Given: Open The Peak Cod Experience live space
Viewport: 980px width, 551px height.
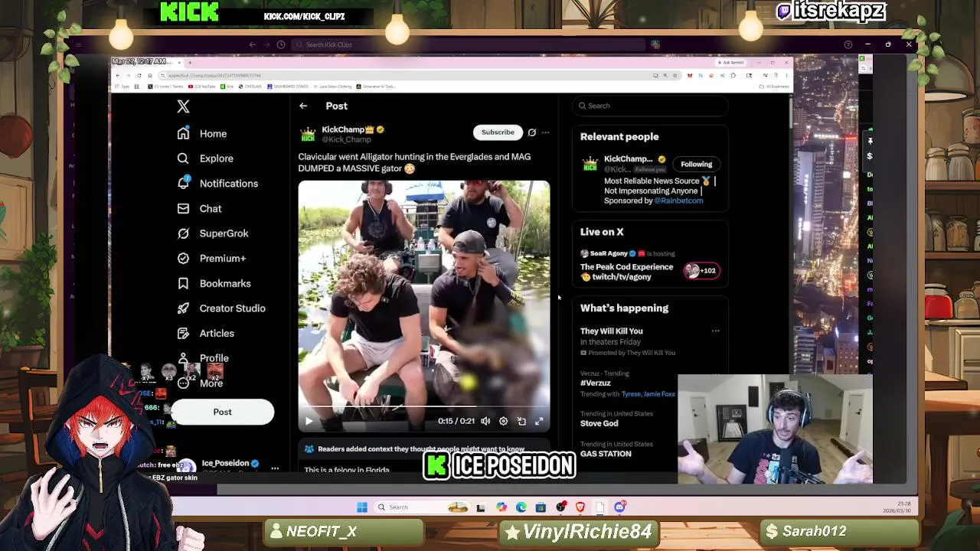Looking at the screenshot, I should [626, 272].
